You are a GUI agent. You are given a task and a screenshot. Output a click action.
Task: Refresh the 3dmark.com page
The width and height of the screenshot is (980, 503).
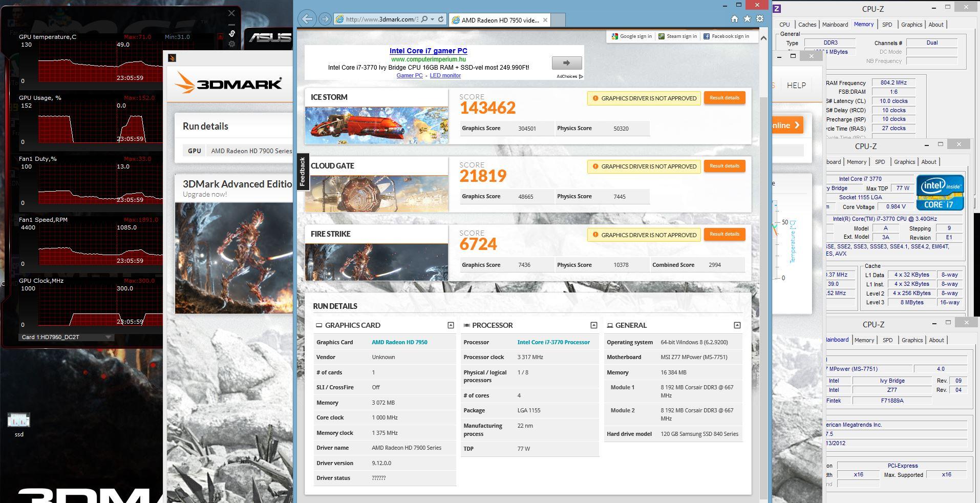[x=441, y=19]
